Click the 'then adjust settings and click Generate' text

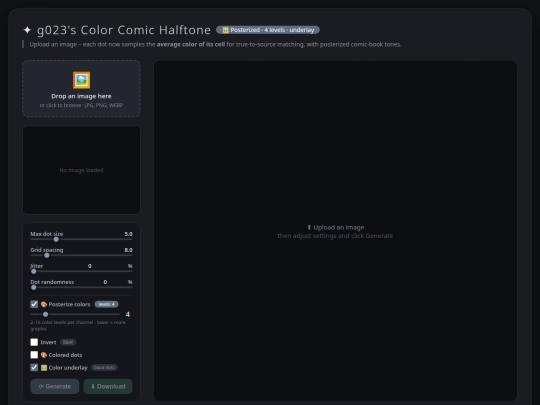tap(335, 236)
